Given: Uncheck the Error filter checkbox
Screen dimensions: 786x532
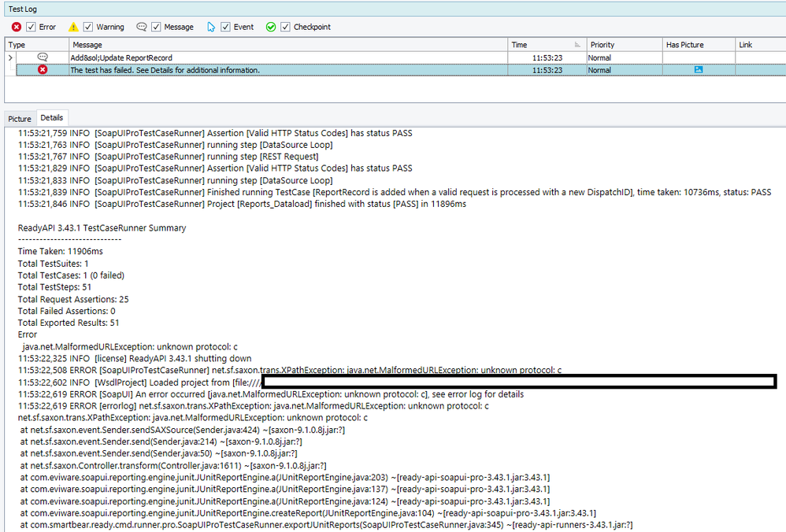Looking at the screenshot, I should [x=30, y=27].
